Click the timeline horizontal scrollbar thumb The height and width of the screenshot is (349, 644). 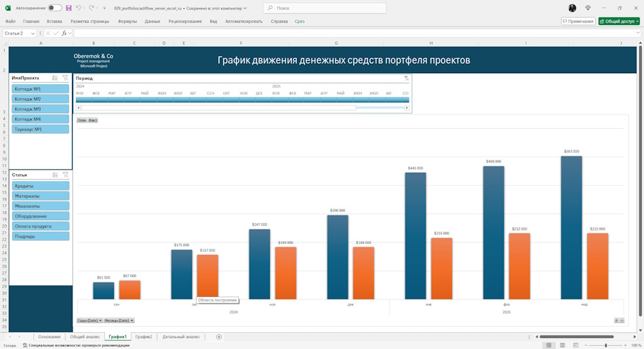(x=218, y=108)
